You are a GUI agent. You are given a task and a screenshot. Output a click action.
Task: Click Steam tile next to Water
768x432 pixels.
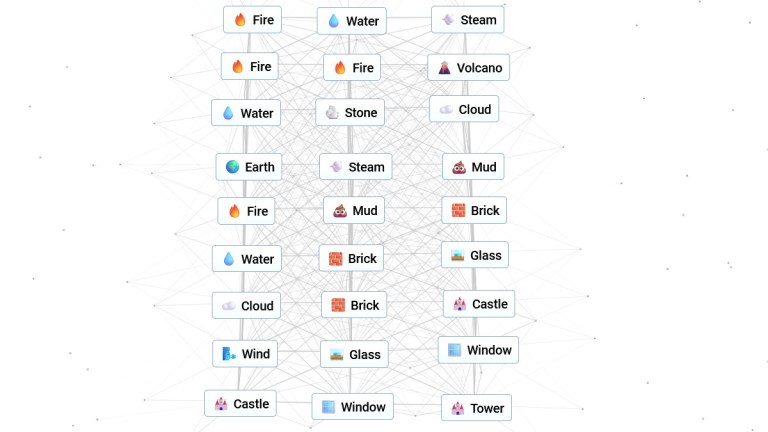(x=468, y=20)
